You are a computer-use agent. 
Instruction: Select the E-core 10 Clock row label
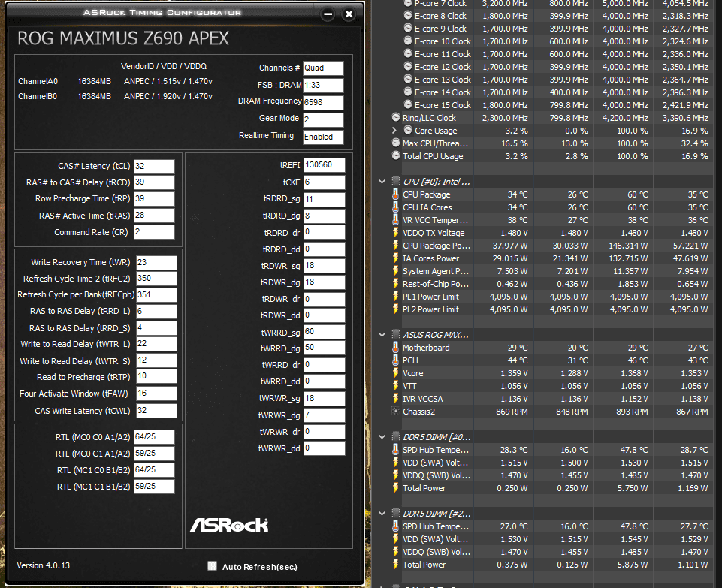pyautogui.click(x=443, y=41)
